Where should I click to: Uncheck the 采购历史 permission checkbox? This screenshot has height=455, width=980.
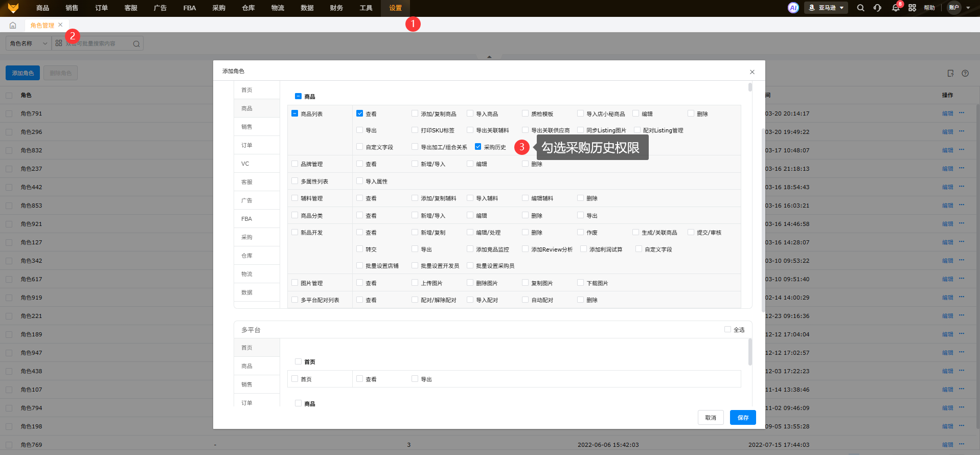(x=478, y=147)
